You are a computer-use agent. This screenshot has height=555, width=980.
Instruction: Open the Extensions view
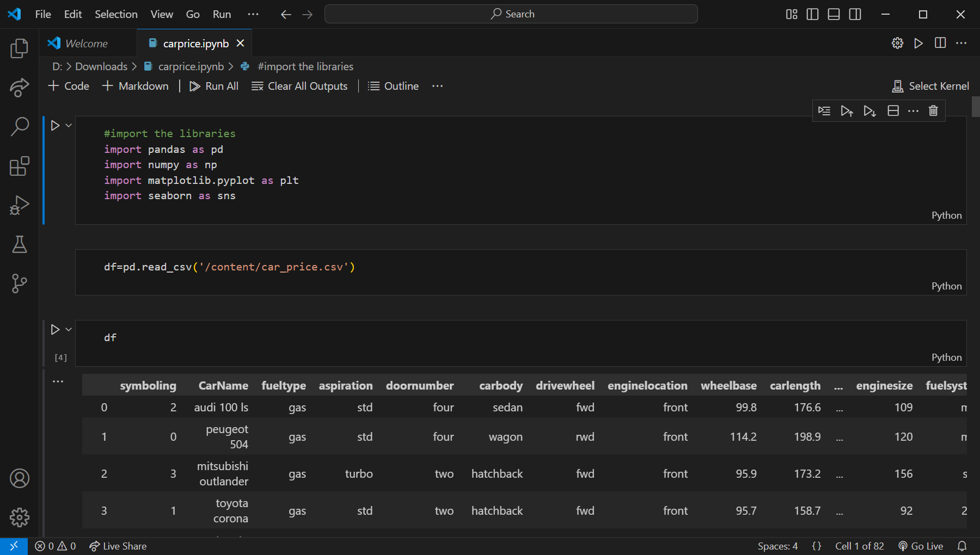tap(19, 166)
